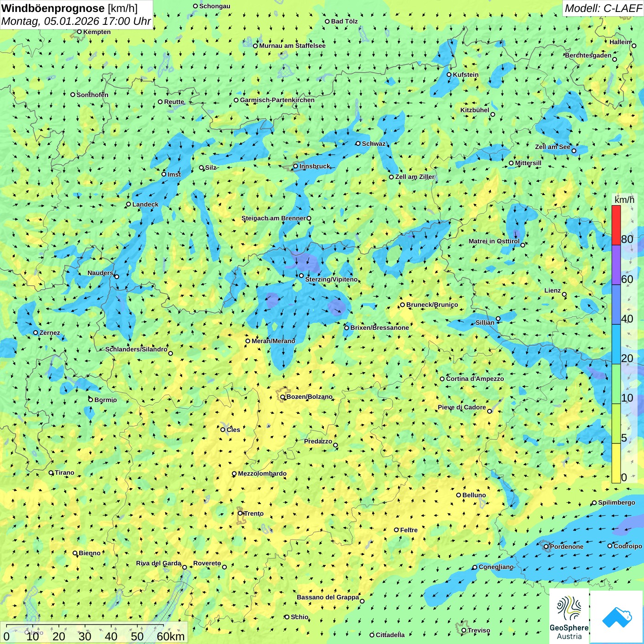Click the Treviso label
The height and width of the screenshot is (644, 644).
[479, 630]
